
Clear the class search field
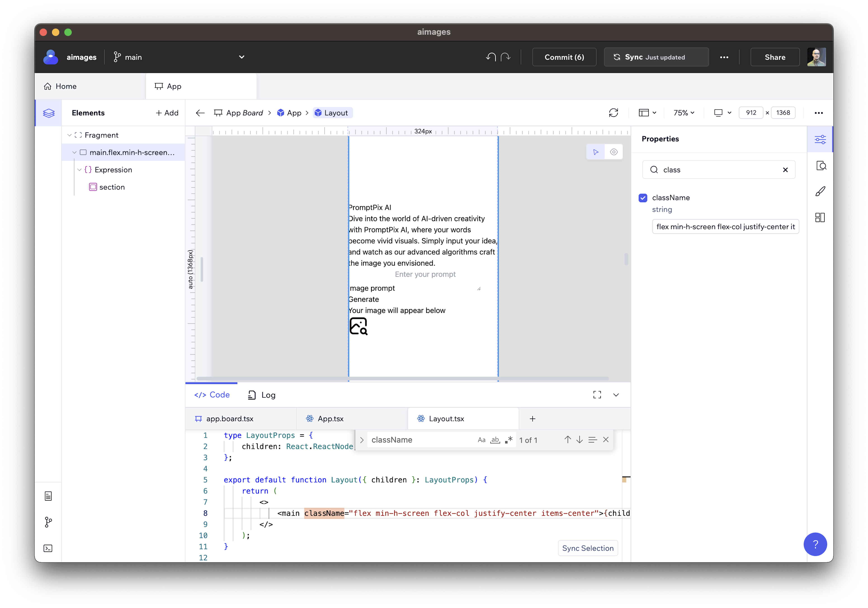(x=785, y=170)
